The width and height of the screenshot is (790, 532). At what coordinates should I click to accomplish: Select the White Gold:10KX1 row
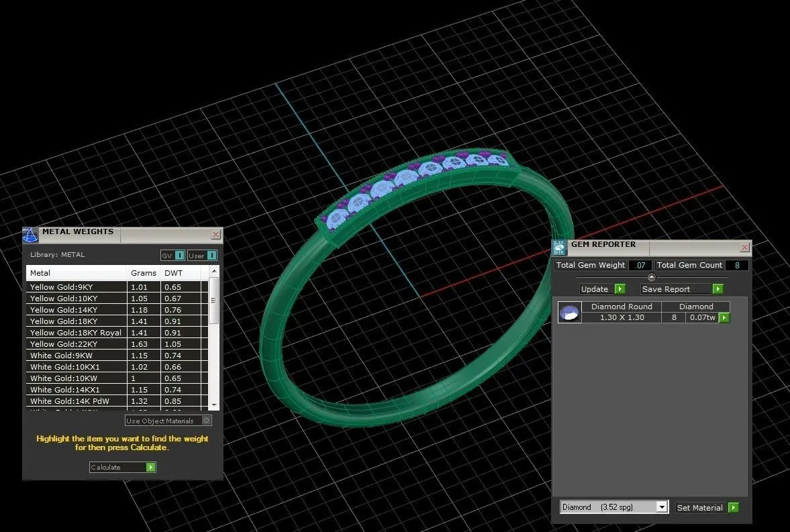pyautogui.click(x=117, y=367)
